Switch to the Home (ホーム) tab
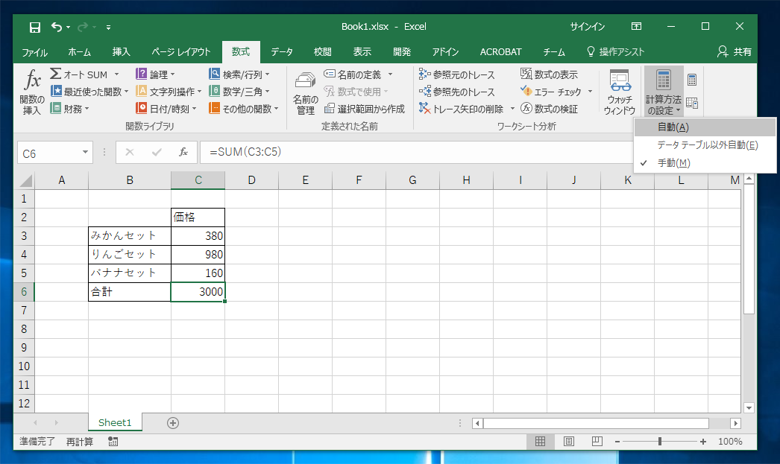The height and width of the screenshot is (464, 780). pos(80,52)
